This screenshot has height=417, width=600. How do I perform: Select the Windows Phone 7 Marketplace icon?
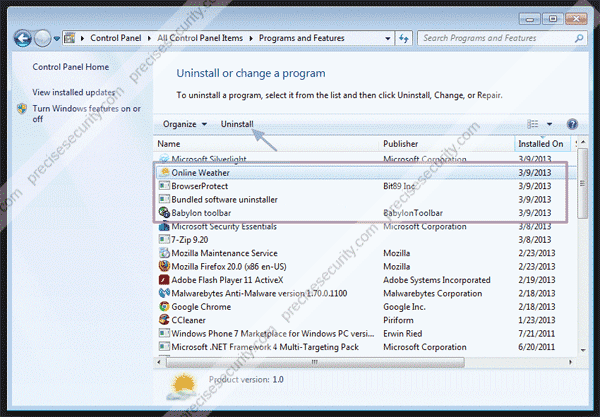[x=165, y=333]
